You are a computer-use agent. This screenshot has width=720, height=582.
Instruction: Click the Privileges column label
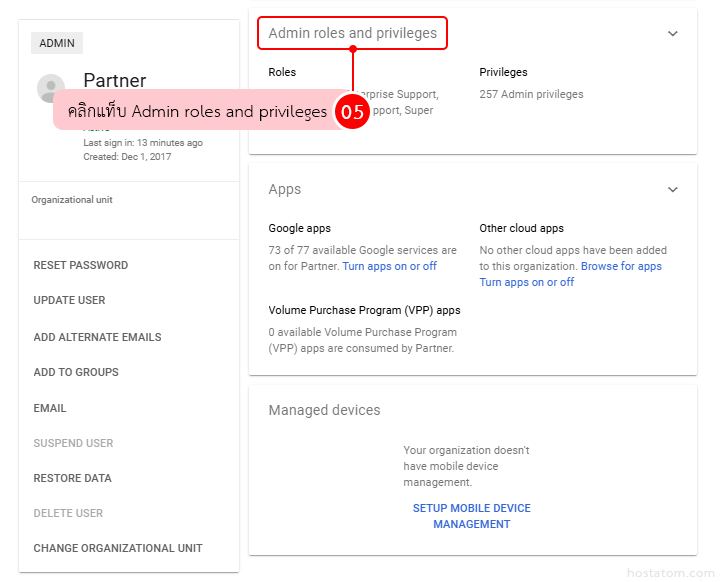point(503,72)
